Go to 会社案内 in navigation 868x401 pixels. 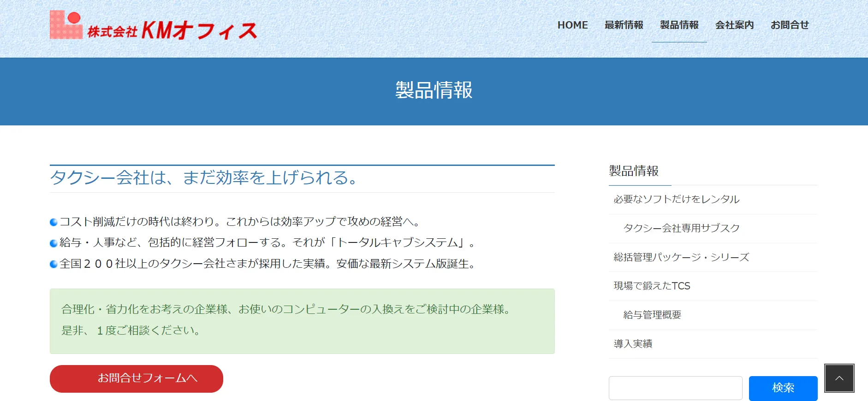734,25
